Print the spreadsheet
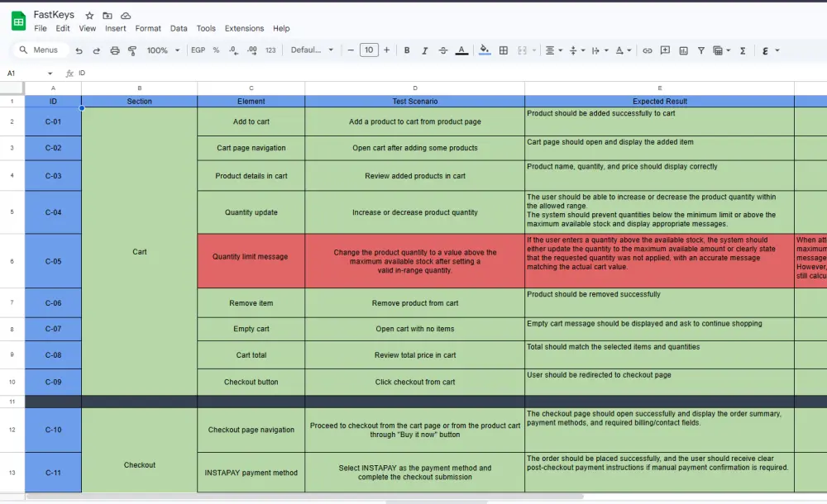Image resolution: width=827 pixels, height=504 pixels. (114, 50)
